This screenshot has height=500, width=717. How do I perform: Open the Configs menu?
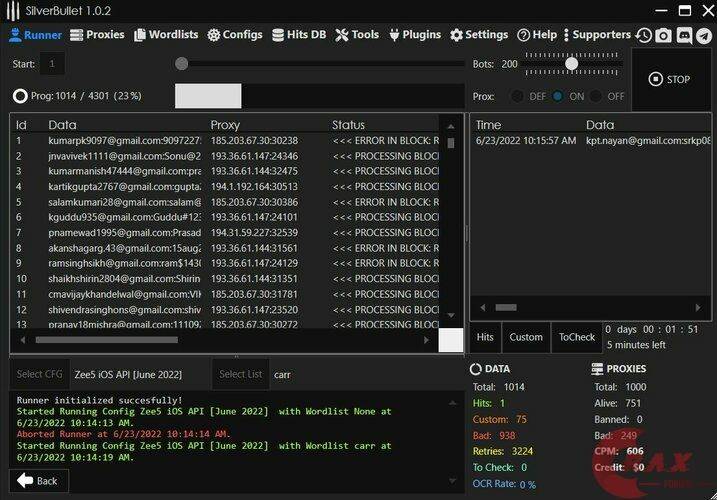coord(235,35)
